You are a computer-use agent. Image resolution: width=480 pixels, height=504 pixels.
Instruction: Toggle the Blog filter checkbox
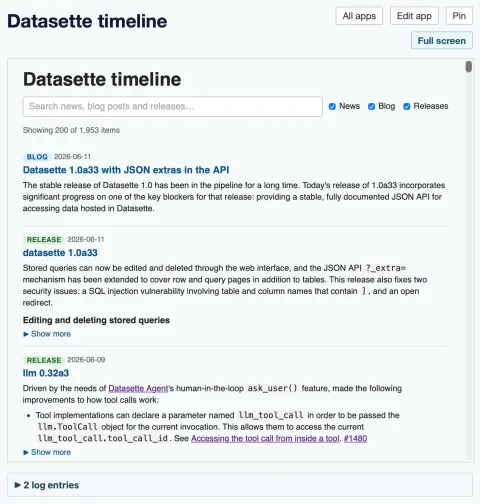pyautogui.click(x=371, y=106)
